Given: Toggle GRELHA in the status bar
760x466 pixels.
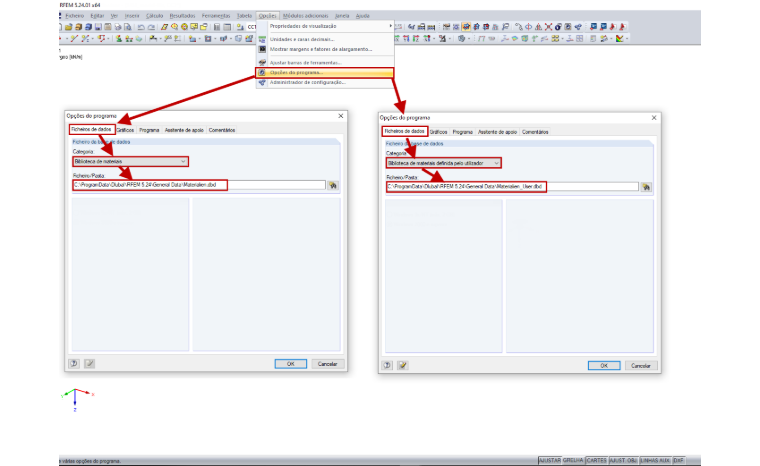Looking at the screenshot, I should (573, 460).
